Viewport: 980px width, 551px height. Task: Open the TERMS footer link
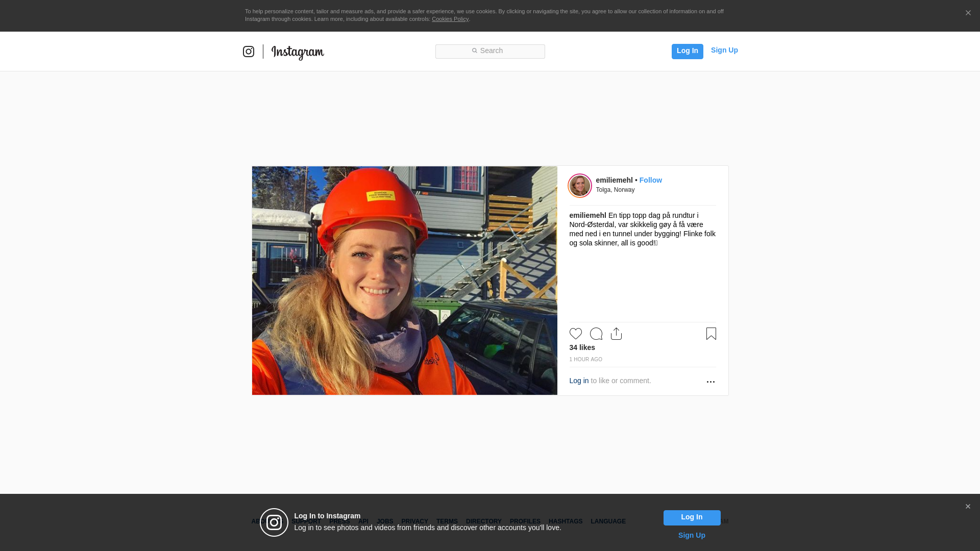[x=447, y=521]
